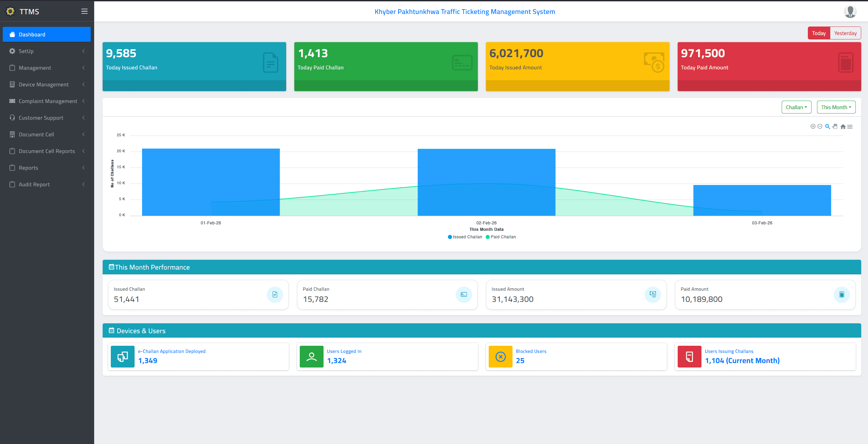868x444 pixels.
Task: Click the Users Logged In person icon
Action: point(312,357)
